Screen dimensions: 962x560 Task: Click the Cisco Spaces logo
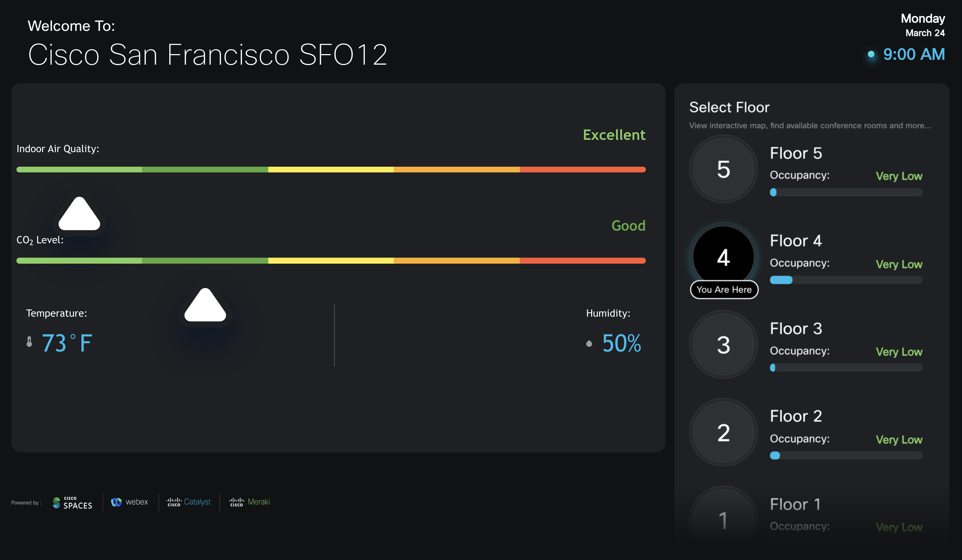click(x=72, y=502)
